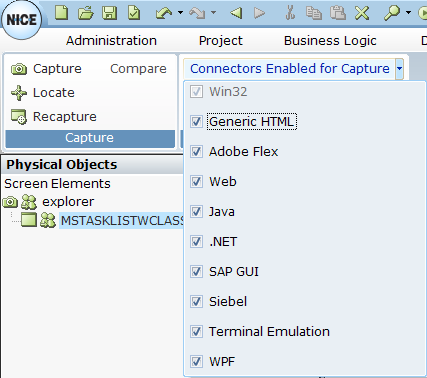Open a project with the folder icon
Image resolution: width=427 pixels, height=378 pixels.
(86, 13)
